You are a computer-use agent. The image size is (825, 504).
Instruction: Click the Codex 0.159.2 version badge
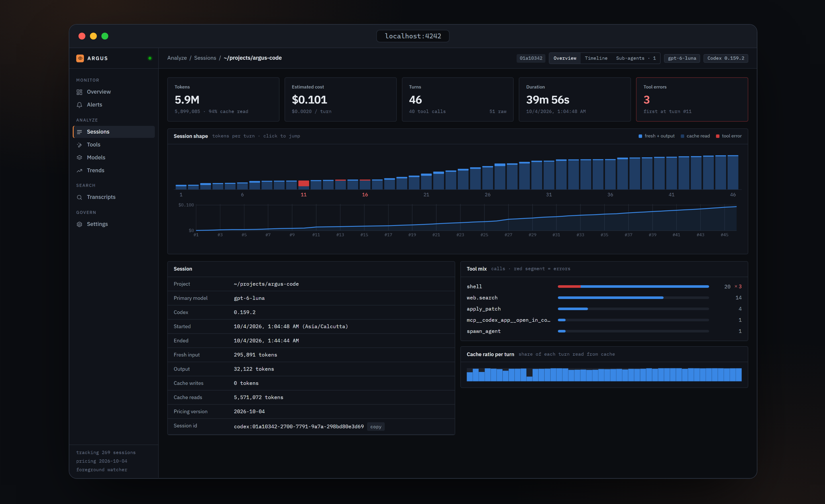tap(726, 58)
